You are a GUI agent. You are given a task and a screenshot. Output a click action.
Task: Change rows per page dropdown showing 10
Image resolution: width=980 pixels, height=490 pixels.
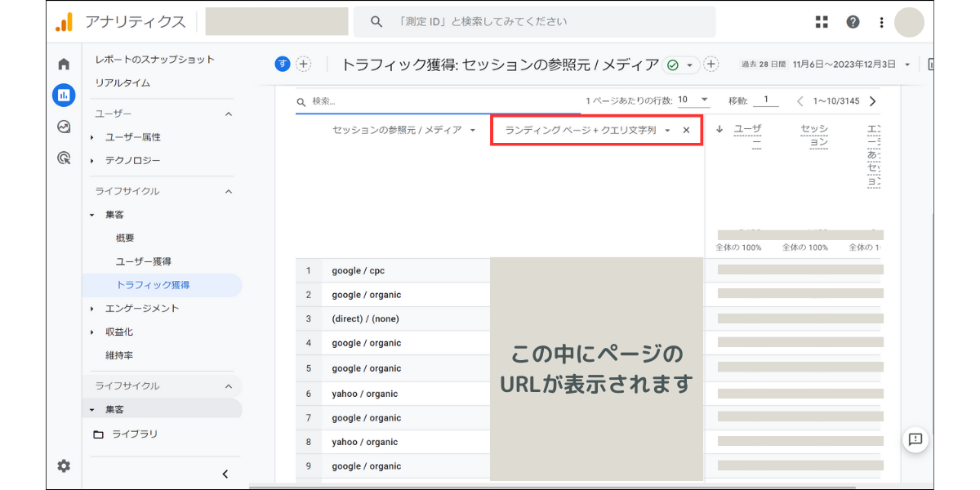[693, 100]
